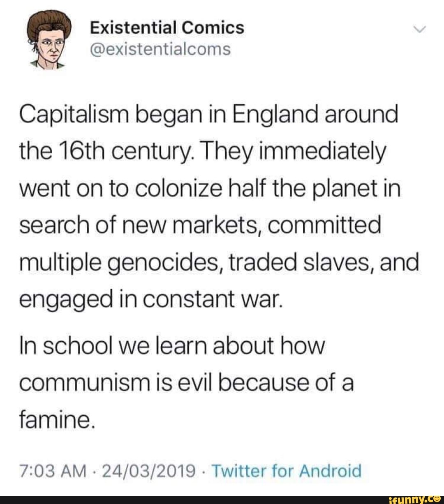
Task: Open the @existentialcoms handle
Action: pyautogui.click(x=160, y=50)
